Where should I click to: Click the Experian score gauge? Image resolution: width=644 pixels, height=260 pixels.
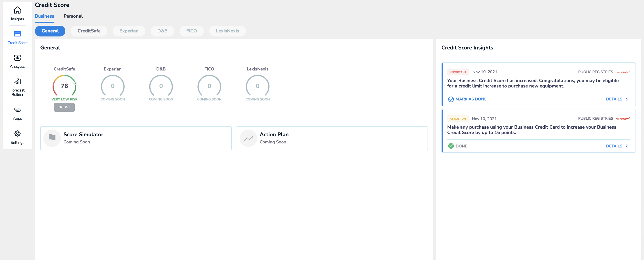click(x=112, y=85)
